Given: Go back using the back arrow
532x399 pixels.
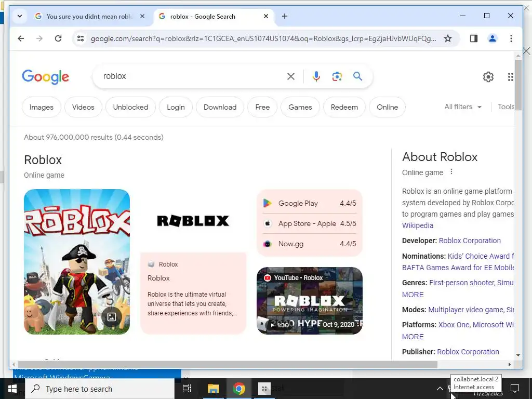Looking at the screenshot, I should [21, 38].
